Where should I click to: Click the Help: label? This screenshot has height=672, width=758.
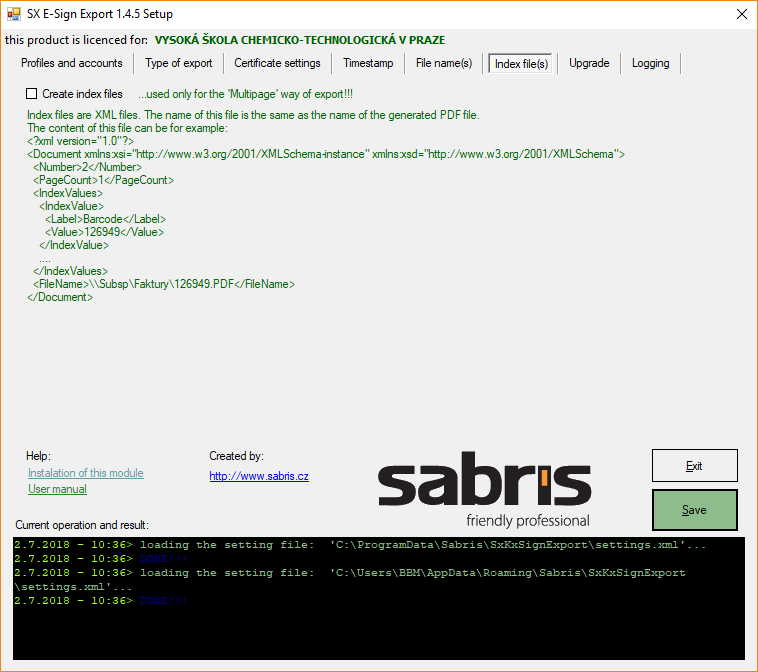point(38,456)
